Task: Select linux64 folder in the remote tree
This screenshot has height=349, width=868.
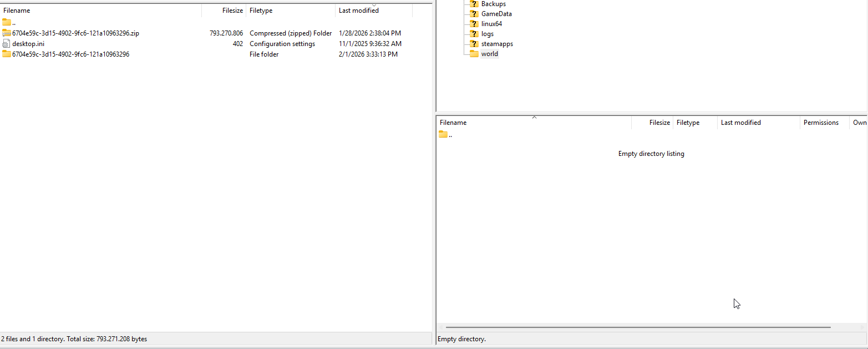Action: coord(491,24)
